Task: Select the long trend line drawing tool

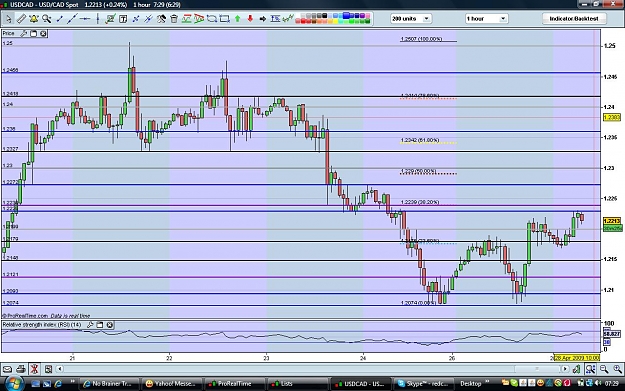Action: (72, 19)
